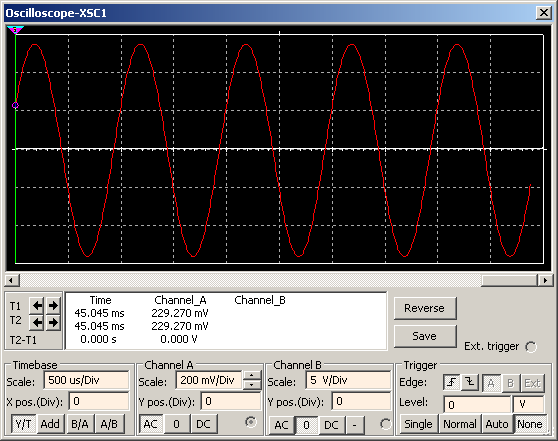Click the horizontal scrollbar thumb
This screenshot has width=558, height=441.
point(509,280)
